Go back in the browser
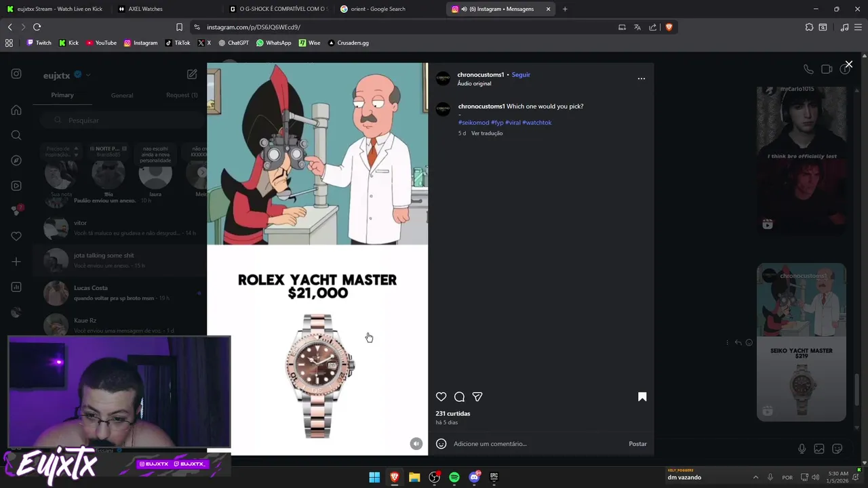This screenshot has width=868, height=488. [9, 27]
